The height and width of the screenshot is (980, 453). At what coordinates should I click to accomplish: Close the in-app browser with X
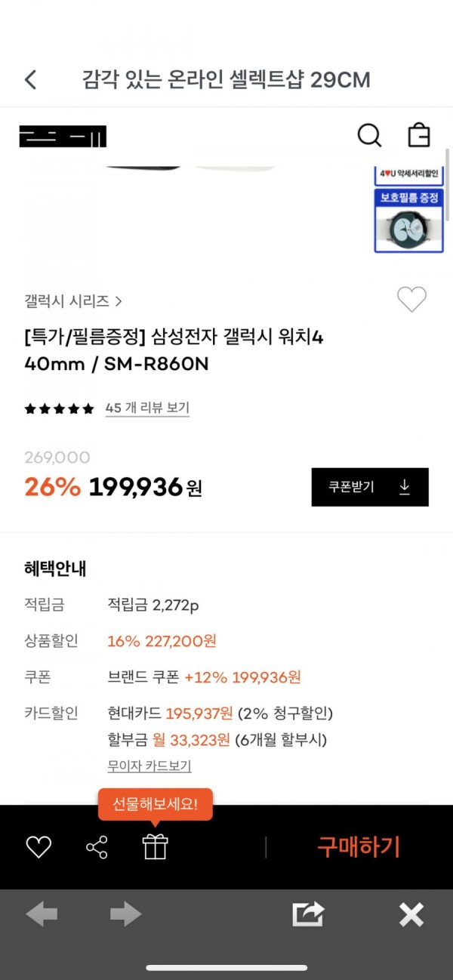(411, 915)
